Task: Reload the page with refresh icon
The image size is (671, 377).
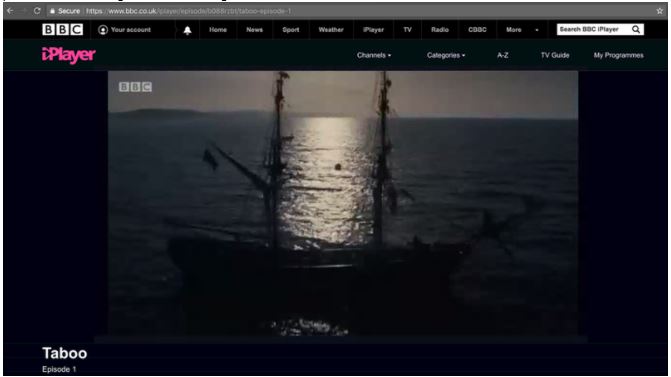Action: coord(37,11)
